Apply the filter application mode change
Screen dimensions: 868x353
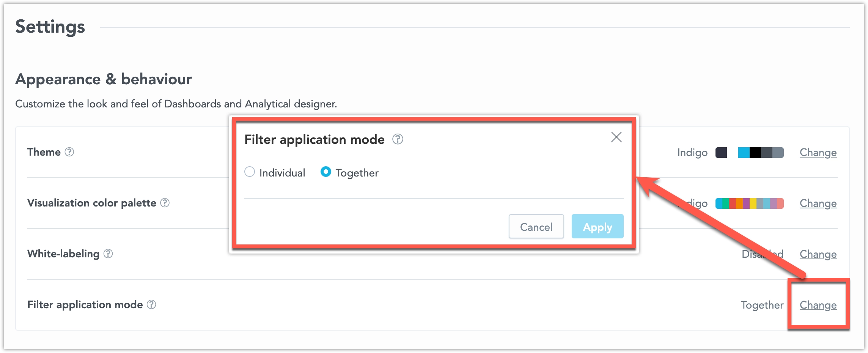(597, 226)
